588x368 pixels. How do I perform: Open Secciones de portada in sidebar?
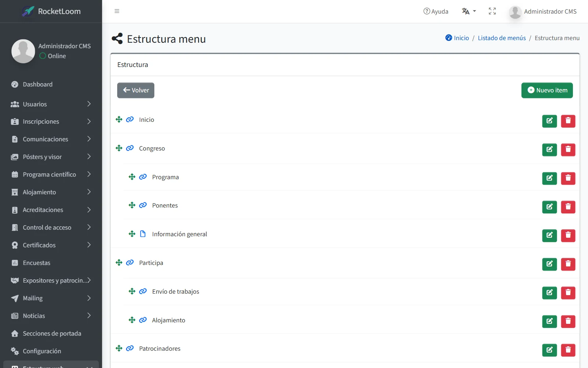coord(51,333)
